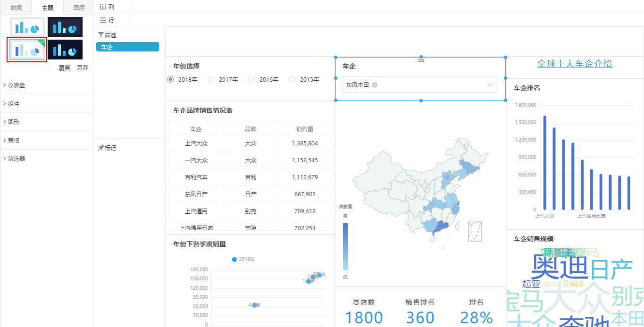
Task: Select the 2016年 radio button
Action: (x=251, y=79)
